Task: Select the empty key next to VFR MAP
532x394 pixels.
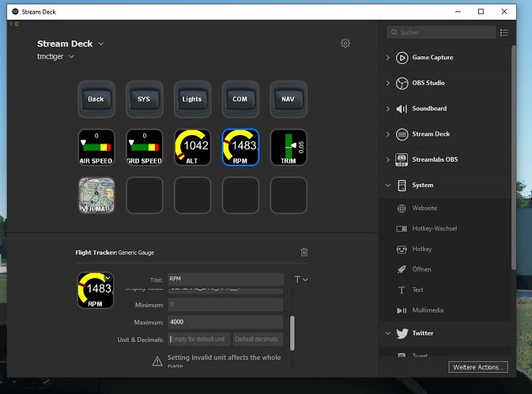Action: pyautogui.click(x=145, y=195)
